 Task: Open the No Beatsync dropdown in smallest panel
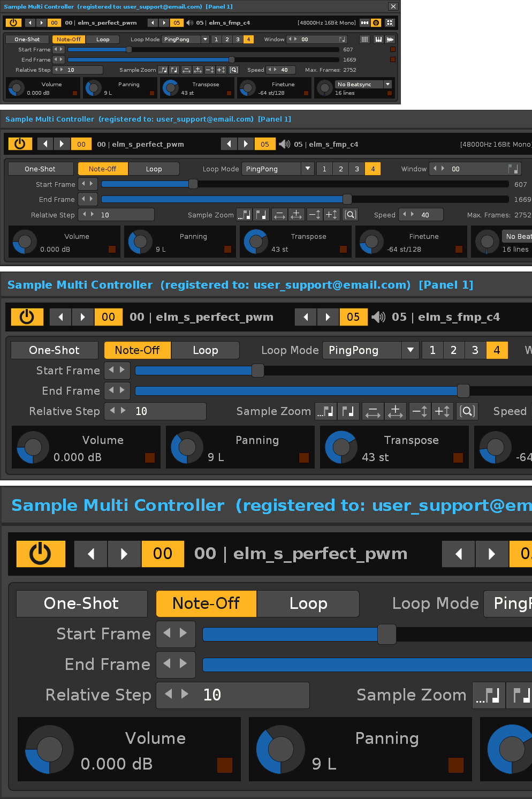(x=387, y=84)
